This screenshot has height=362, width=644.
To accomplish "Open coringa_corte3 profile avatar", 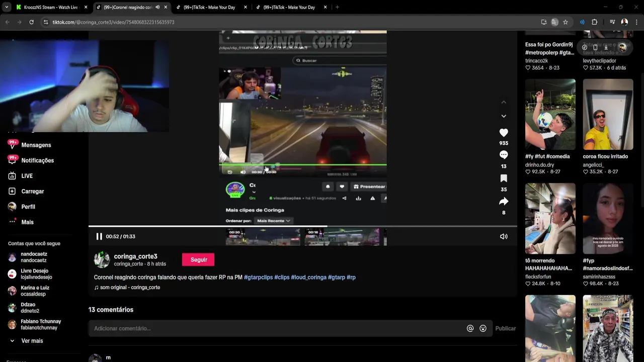I will (x=102, y=259).
